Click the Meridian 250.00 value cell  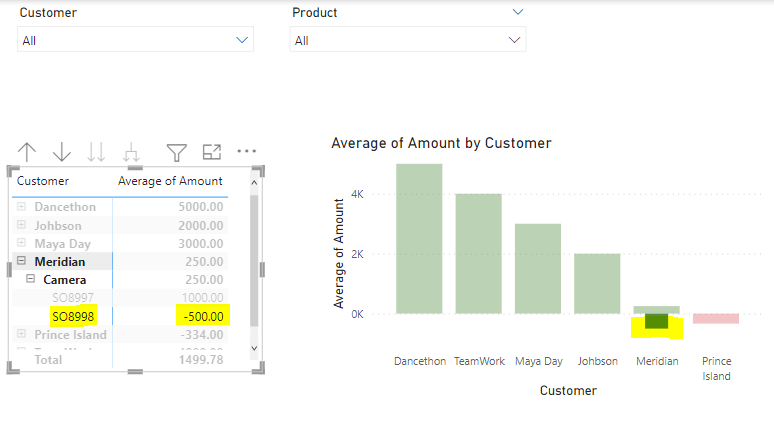click(204, 261)
